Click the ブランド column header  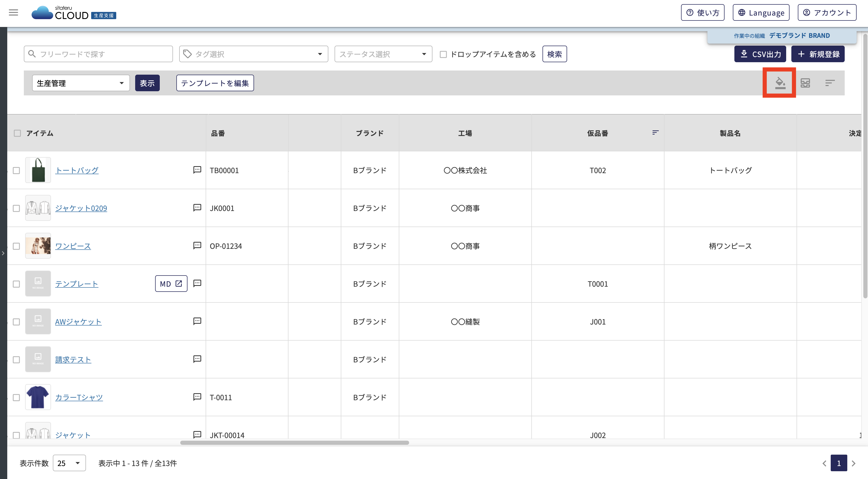(x=370, y=133)
